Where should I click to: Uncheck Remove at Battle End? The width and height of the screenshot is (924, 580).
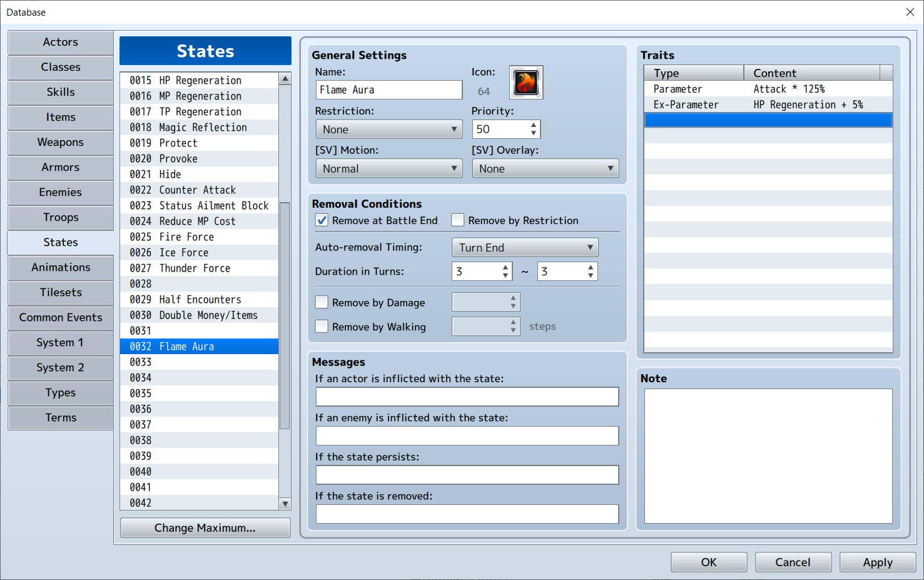[x=322, y=220]
